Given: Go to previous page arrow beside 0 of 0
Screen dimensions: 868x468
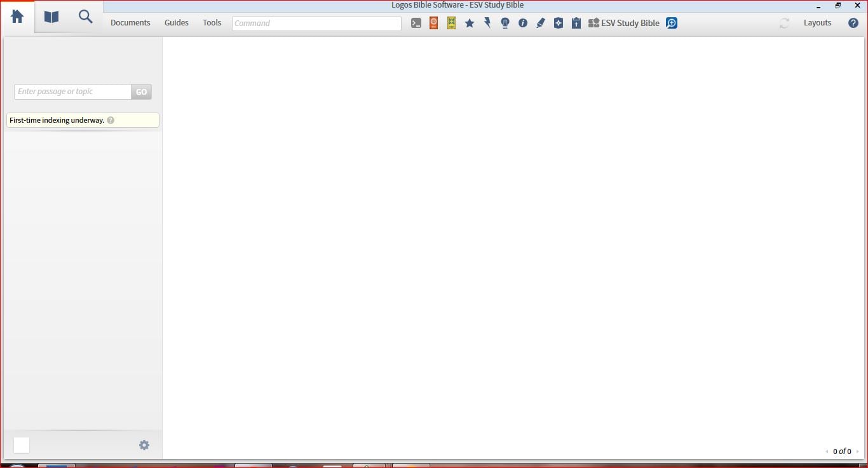Looking at the screenshot, I should 827,451.
